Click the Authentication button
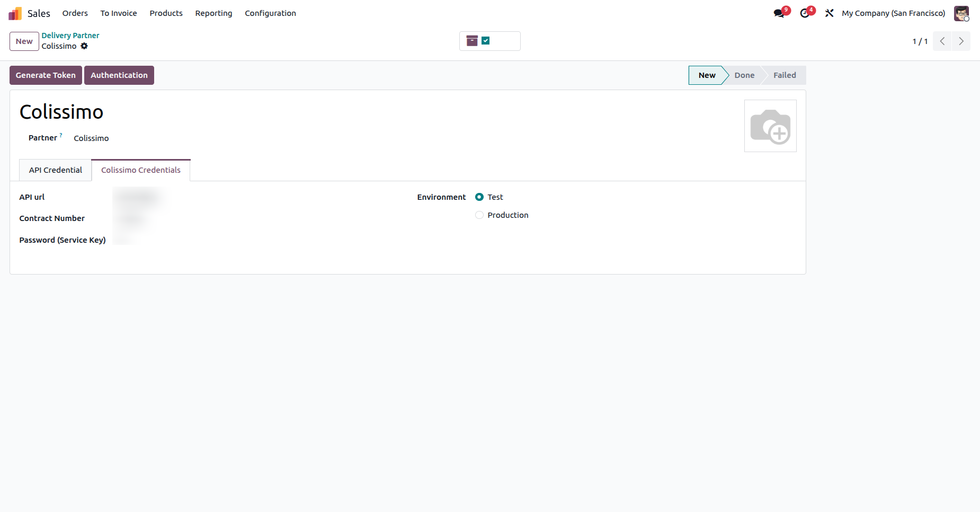 [x=119, y=75]
